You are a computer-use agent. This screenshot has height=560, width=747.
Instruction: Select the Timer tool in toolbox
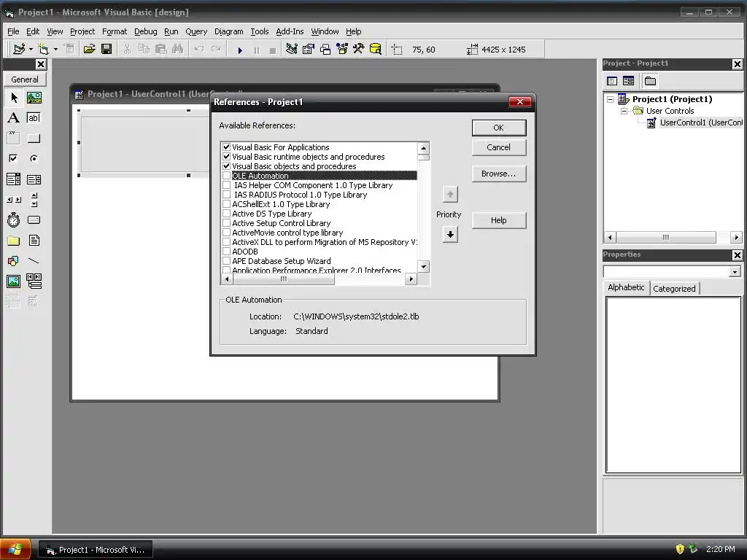(14, 220)
